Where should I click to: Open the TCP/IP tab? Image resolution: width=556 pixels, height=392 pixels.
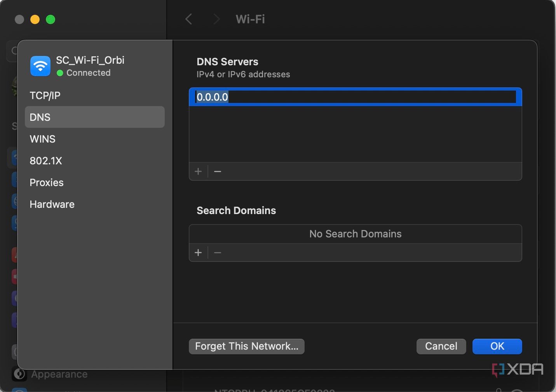coord(45,96)
